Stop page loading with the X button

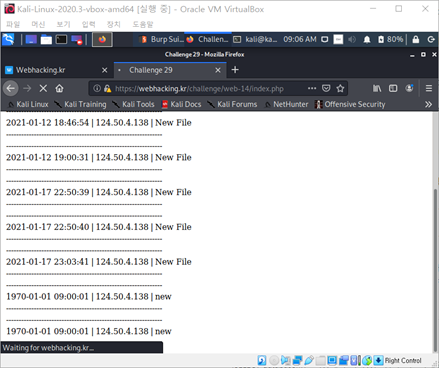[43, 88]
